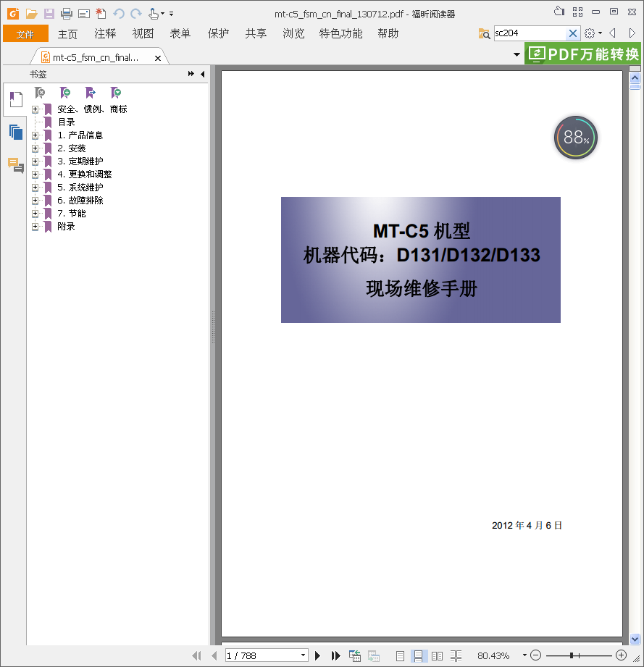The width and height of the screenshot is (644, 667).
Task: Expand the 3. 定期维护 bookmark
Action: (35, 161)
